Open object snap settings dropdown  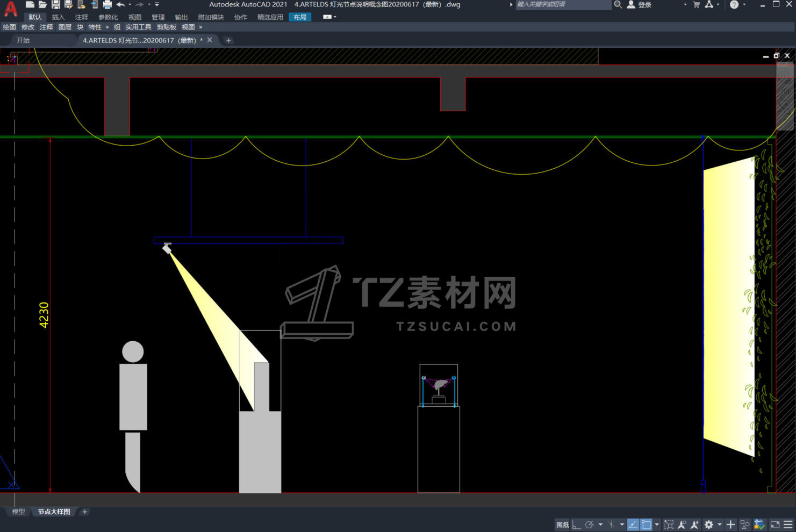click(657, 524)
